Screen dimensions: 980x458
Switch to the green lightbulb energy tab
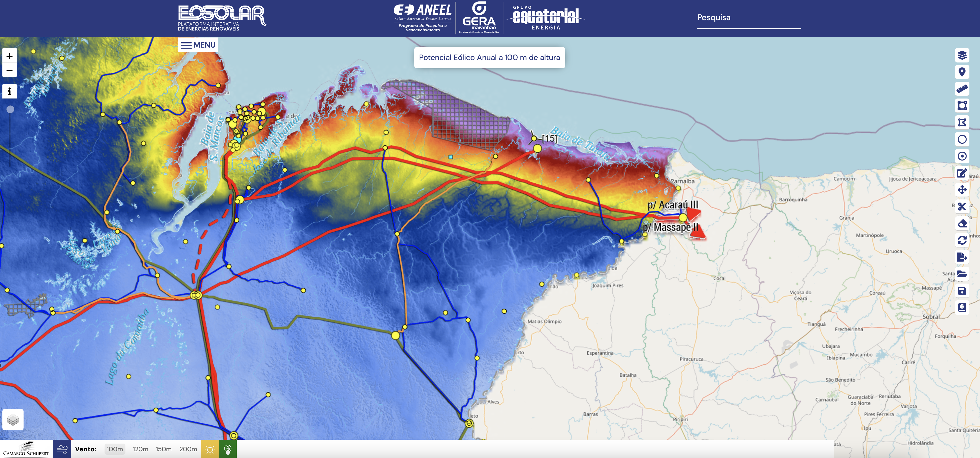[x=228, y=449]
